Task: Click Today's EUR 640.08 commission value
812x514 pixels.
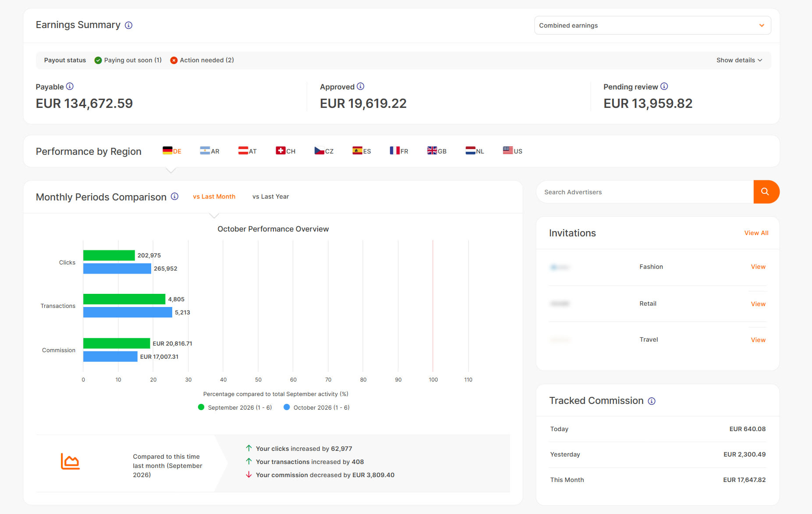Action: (x=747, y=429)
